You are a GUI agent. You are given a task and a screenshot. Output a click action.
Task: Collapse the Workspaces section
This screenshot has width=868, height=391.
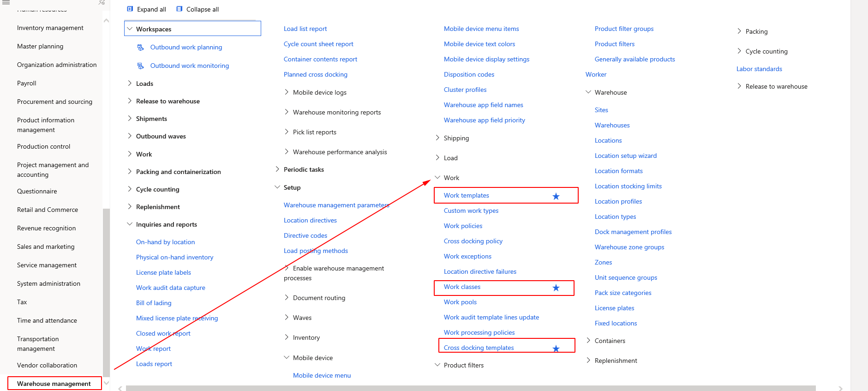[x=130, y=28]
